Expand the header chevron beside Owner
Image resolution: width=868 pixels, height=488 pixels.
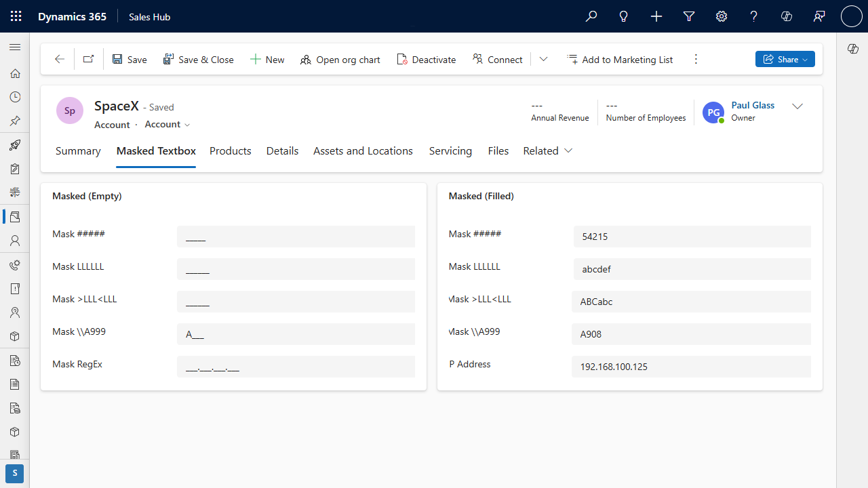point(797,106)
